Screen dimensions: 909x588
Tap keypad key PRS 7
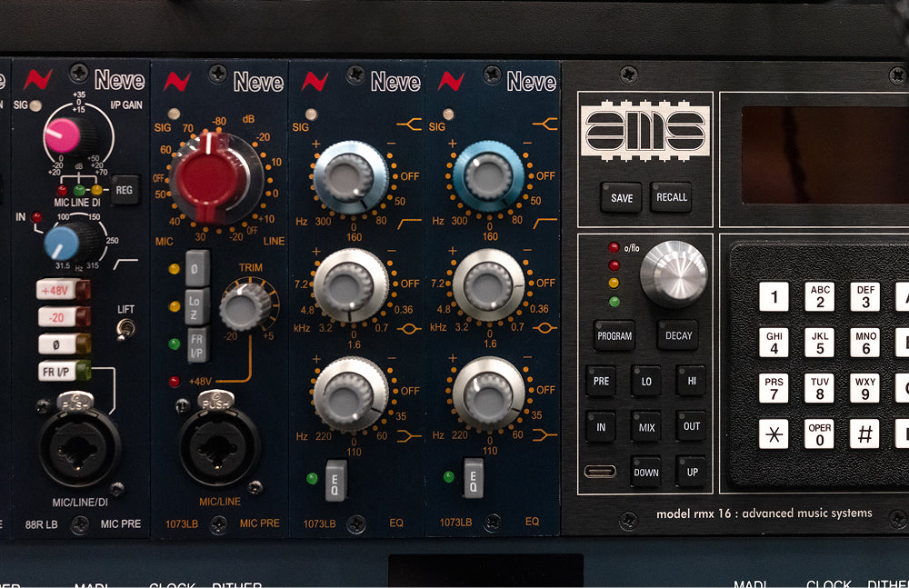(774, 388)
